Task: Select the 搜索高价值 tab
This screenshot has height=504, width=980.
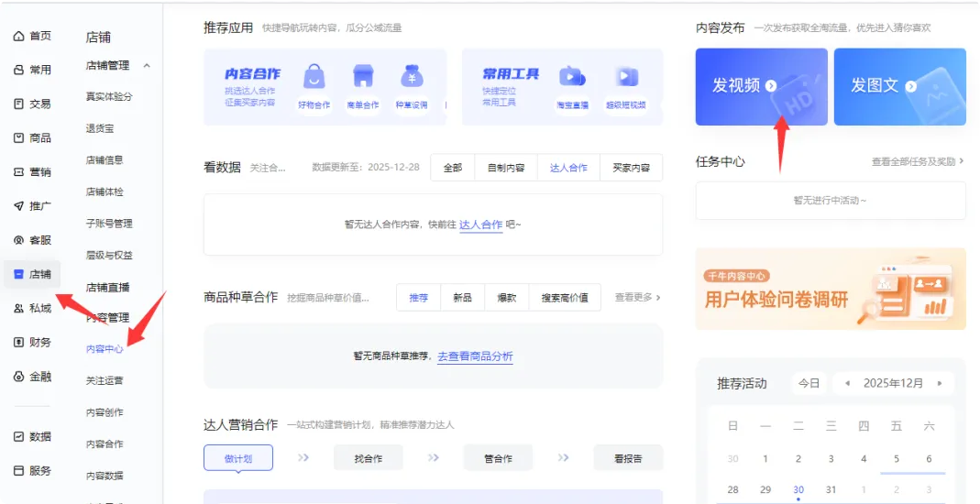Action: (565, 297)
